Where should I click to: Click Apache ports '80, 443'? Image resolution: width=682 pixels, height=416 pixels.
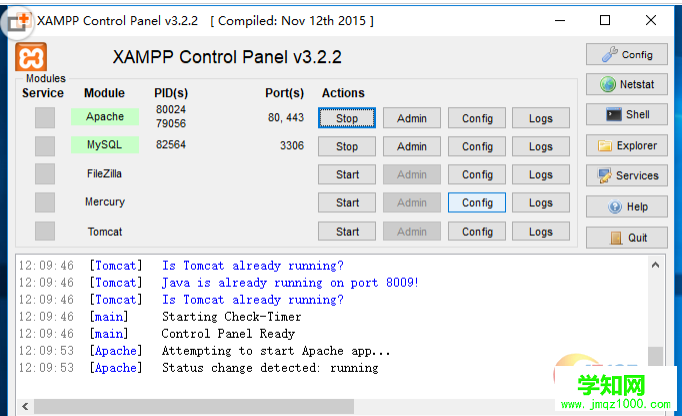(286, 117)
